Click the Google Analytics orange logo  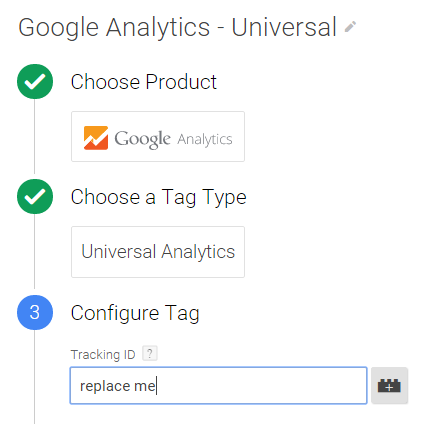[x=96, y=138]
